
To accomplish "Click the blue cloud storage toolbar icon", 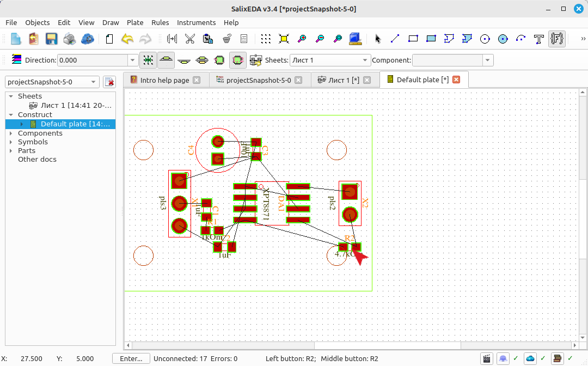I will tap(87, 39).
